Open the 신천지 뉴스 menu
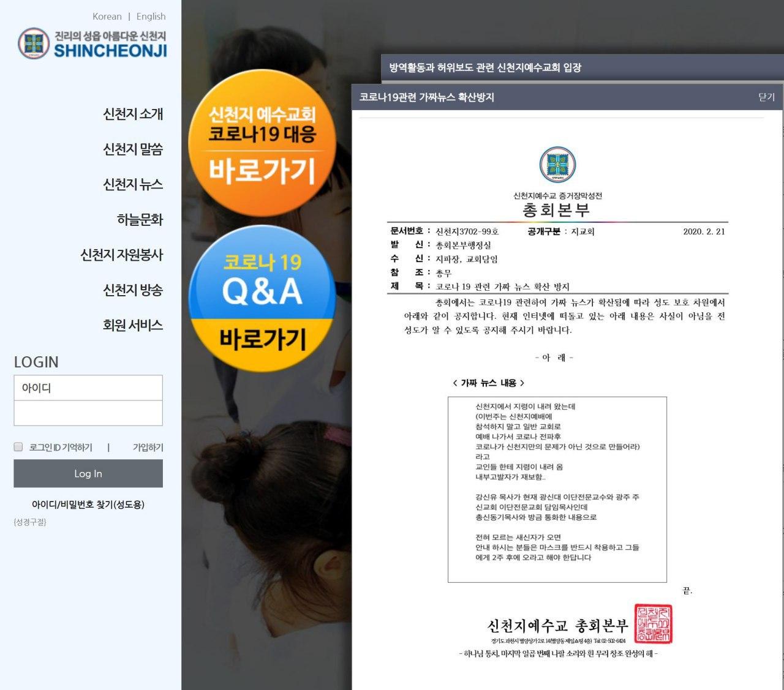The width and height of the screenshot is (784, 690). [x=133, y=184]
